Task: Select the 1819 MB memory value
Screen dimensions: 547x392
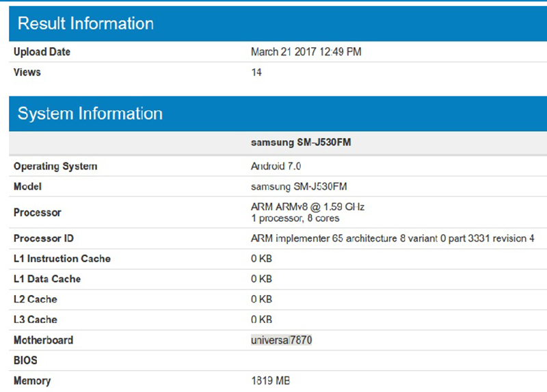Action: [271, 380]
